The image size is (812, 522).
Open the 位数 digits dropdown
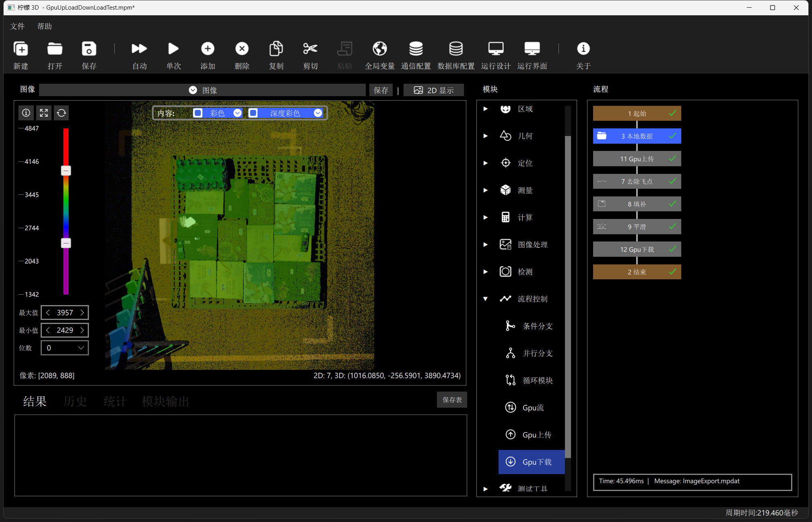[65, 348]
